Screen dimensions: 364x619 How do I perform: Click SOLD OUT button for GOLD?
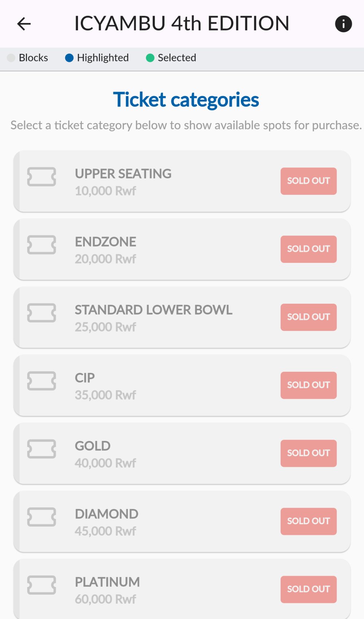pos(308,453)
